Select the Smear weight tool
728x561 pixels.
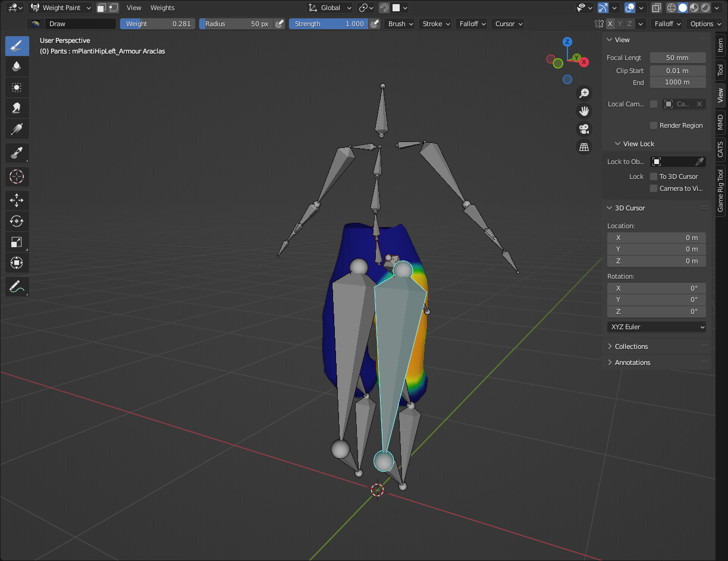coord(17,108)
